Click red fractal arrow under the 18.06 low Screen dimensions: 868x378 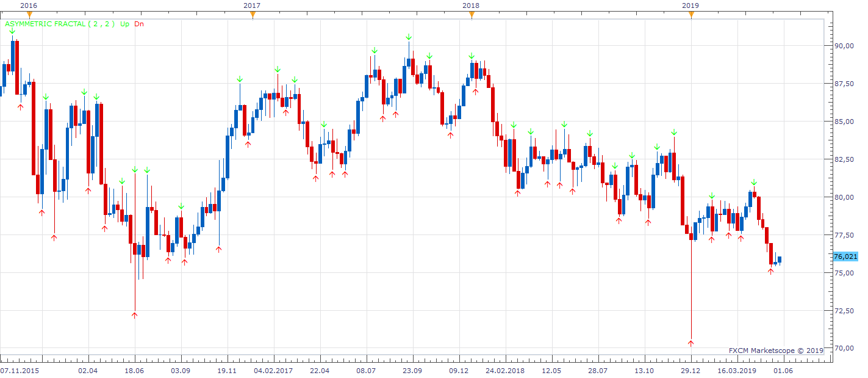(134, 315)
